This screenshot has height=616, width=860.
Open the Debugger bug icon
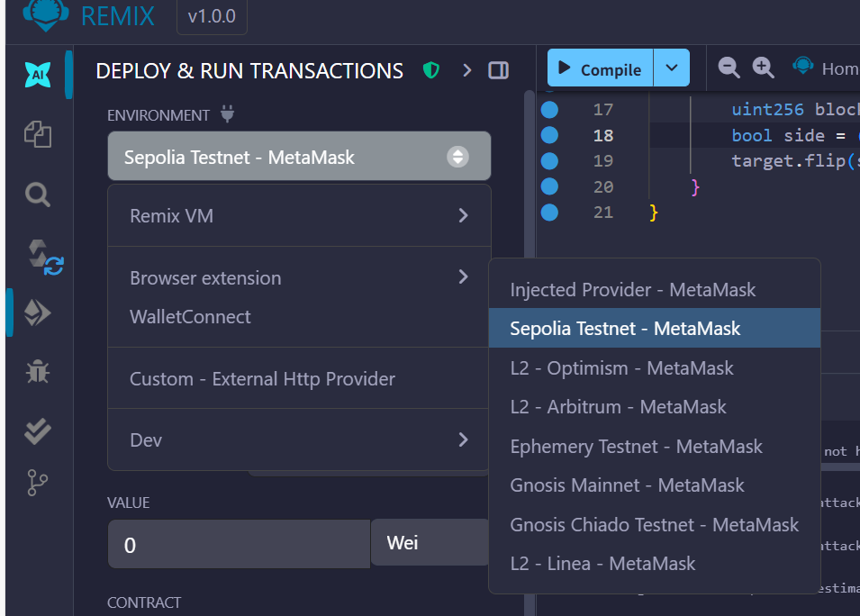coord(38,371)
